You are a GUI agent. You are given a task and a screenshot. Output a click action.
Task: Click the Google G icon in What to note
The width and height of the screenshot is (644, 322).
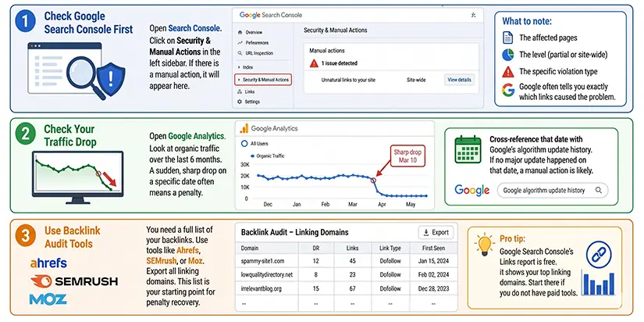pyautogui.click(x=508, y=90)
